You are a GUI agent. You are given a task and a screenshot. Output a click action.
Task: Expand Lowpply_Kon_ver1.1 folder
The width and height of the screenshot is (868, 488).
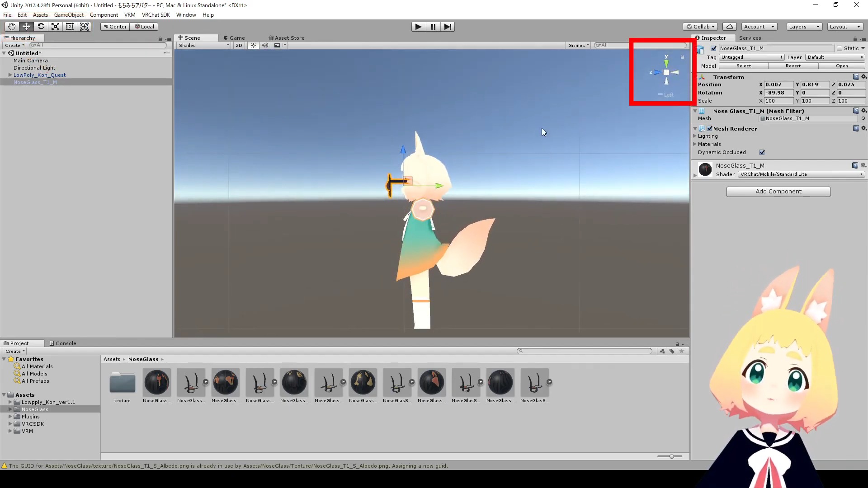pos(10,402)
